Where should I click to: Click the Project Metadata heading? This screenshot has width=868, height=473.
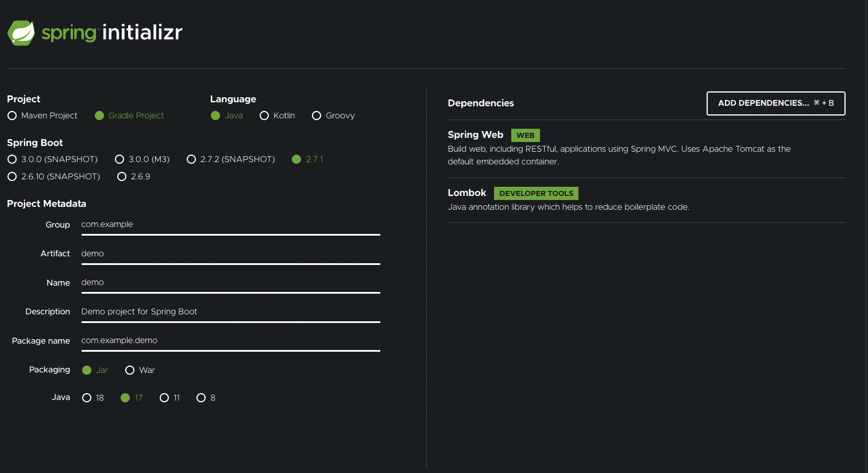47,203
